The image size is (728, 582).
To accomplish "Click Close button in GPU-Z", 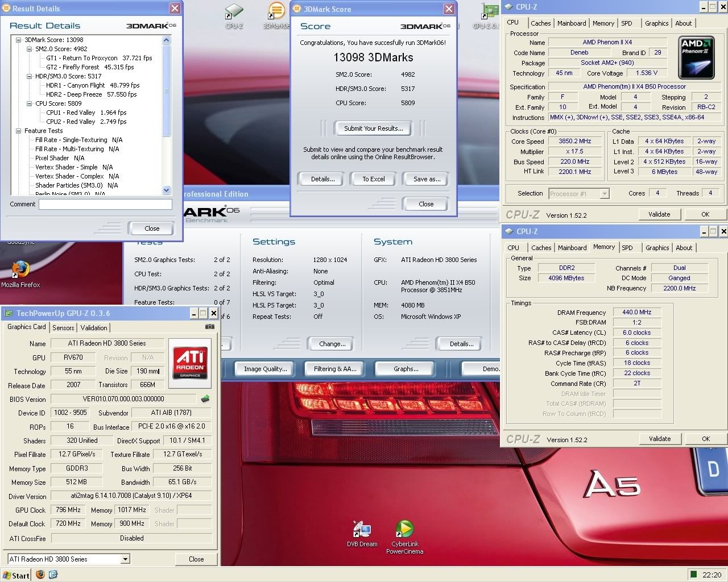I will coord(196,559).
